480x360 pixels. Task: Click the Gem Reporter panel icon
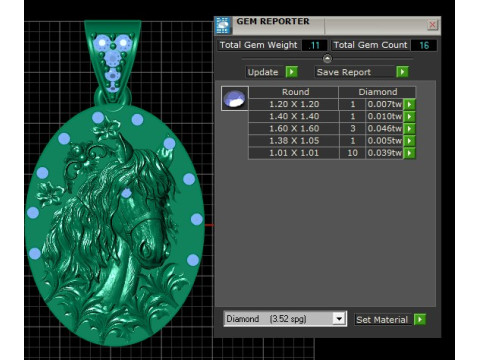point(223,26)
